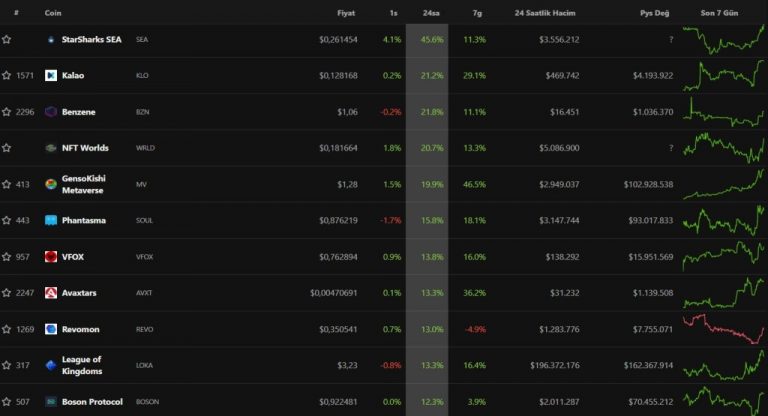Star the Boson Protocol row

6,402
